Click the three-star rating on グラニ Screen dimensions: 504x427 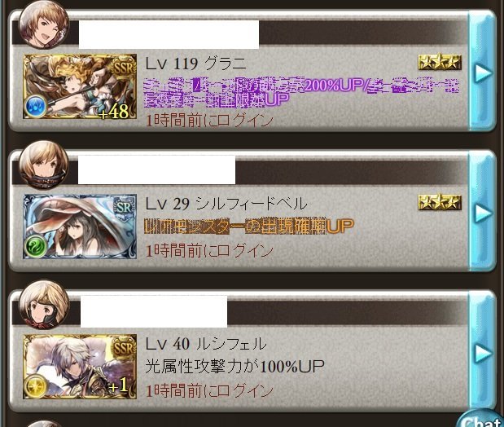pyautogui.click(x=440, y=62)
